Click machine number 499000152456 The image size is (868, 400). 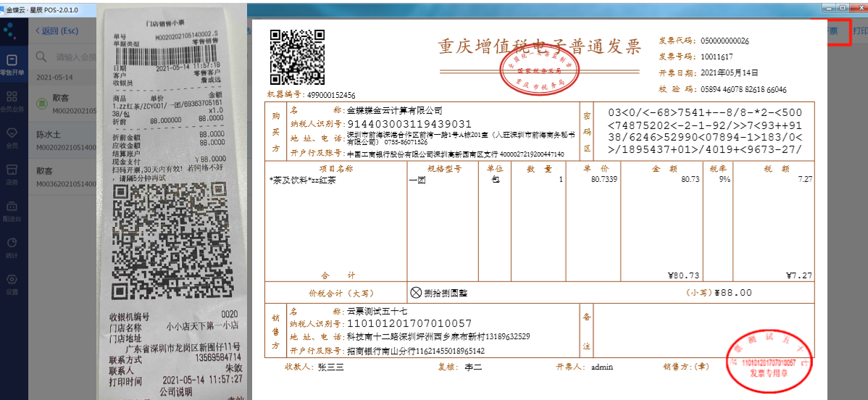coord(330,95)
